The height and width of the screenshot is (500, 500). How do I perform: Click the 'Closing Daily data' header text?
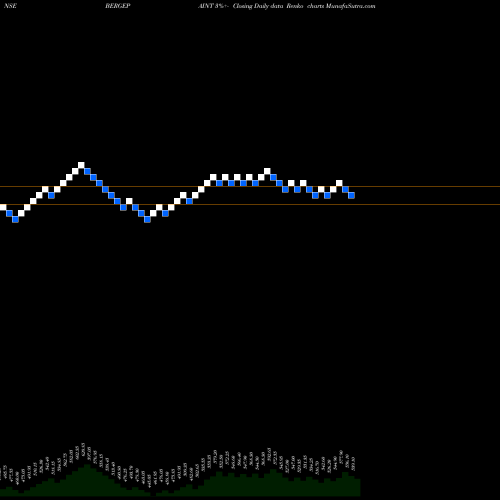[258, 6]
